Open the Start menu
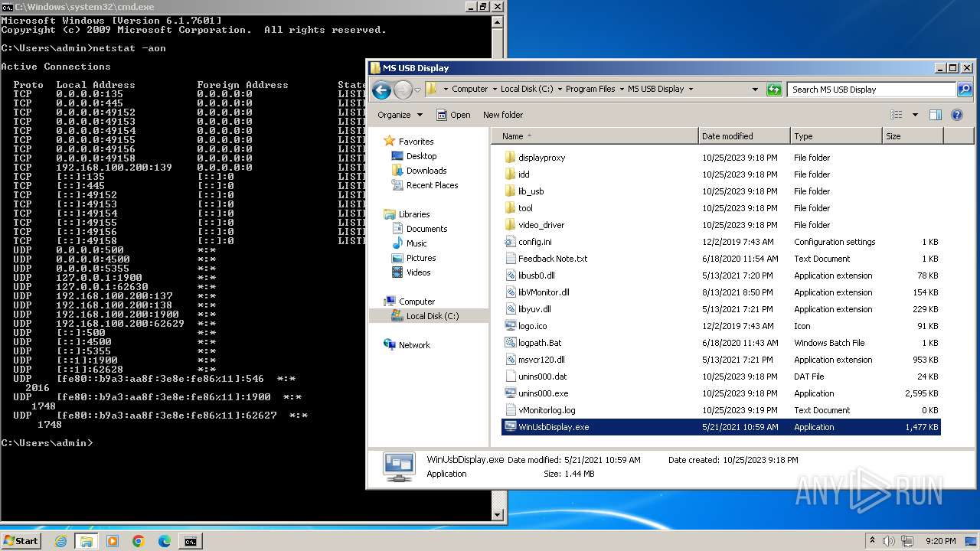The image size is (980, 551). (21, 541)
